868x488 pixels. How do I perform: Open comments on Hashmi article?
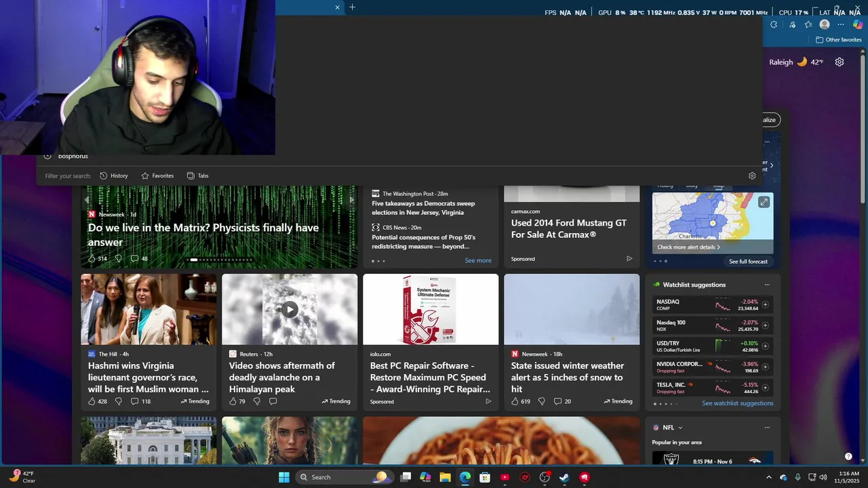point(140,401)
